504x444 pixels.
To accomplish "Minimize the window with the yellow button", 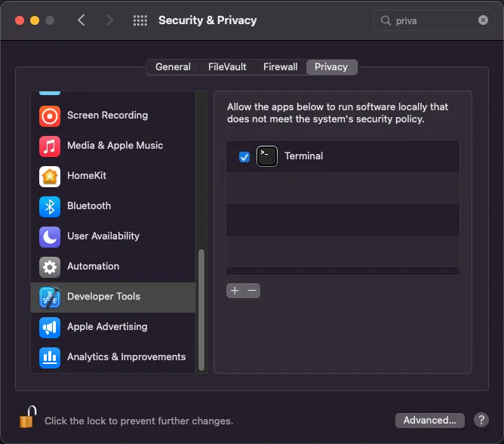I will pos(35,20).
